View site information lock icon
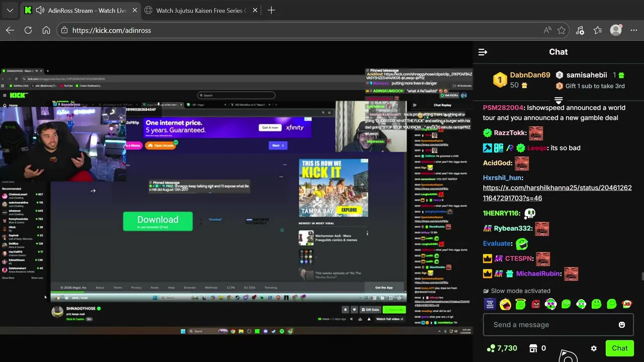 64,30
